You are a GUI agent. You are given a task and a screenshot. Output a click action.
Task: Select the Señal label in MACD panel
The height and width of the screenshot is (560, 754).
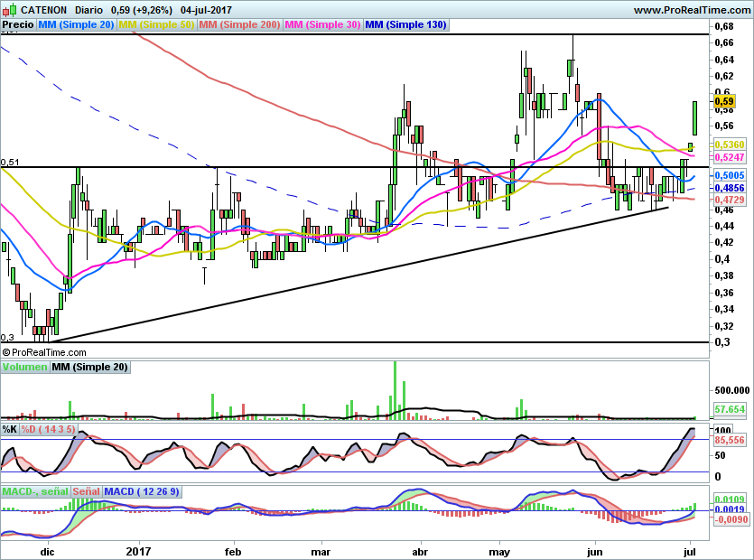[86, 491]
